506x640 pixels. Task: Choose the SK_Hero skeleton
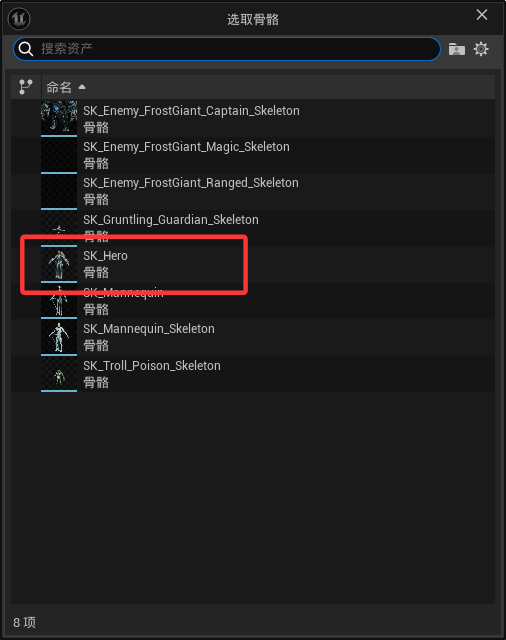coord(253,264)
